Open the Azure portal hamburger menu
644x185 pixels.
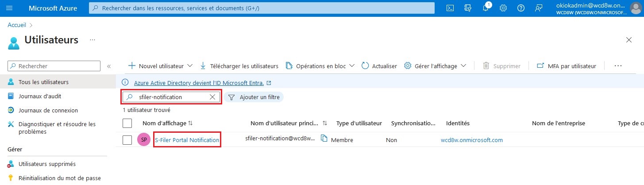[10, 8]
